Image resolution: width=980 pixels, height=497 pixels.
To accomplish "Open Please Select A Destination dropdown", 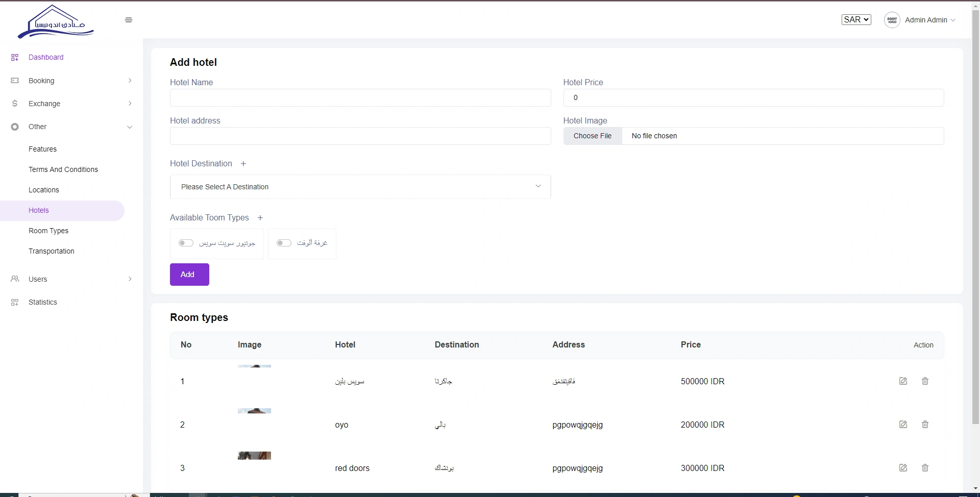I will pos(360,187).
